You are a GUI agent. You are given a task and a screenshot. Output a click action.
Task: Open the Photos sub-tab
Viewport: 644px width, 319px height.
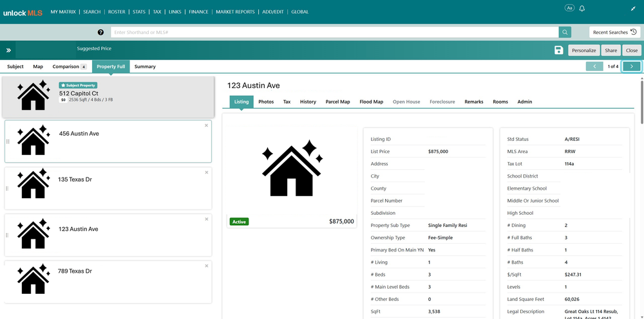pos(266,102)
